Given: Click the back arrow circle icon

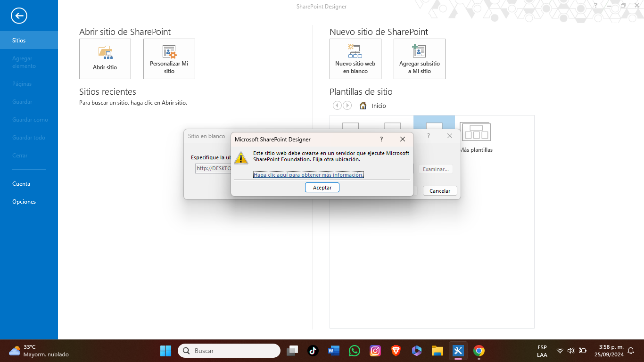Looking at the screenshot, I should (x=19, y=16).
